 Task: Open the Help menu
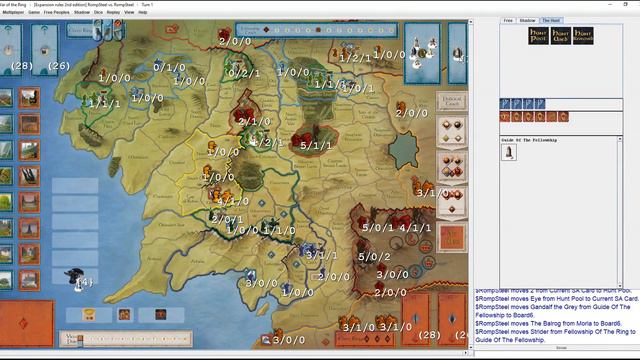point(142,12)
